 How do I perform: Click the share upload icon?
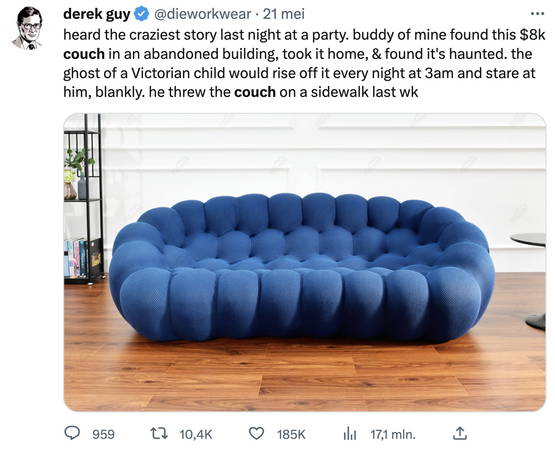pyautogui.click(x=459, y=433)
